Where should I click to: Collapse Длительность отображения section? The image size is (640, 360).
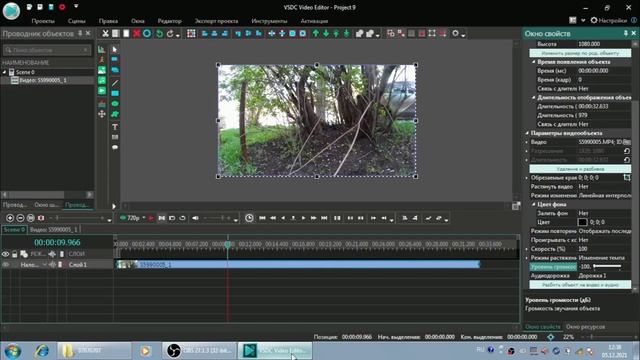[533, 98]
